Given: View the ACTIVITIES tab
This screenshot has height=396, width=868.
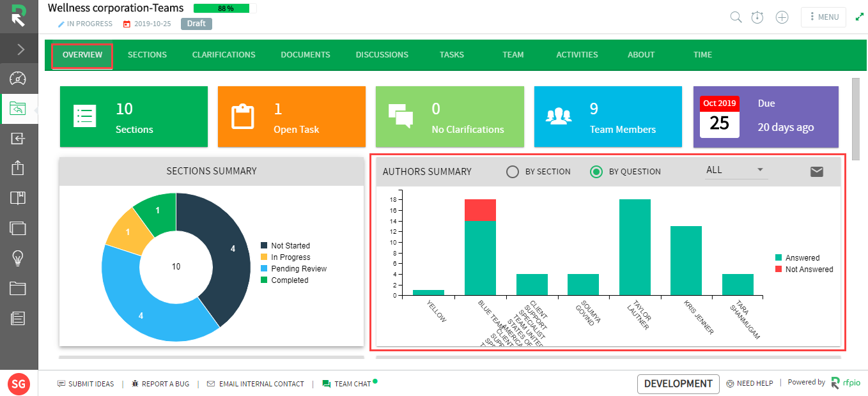Looking at the screenshot, I should point(577,55).
